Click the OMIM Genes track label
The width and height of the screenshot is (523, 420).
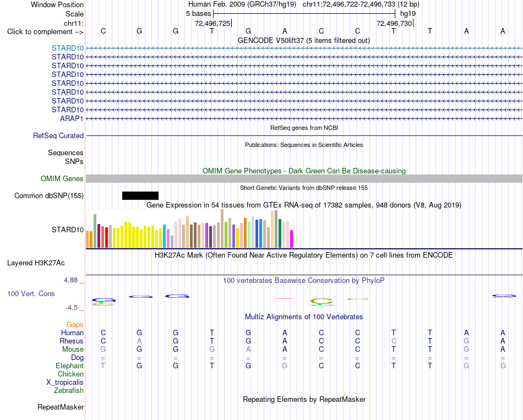coord(62,178)
